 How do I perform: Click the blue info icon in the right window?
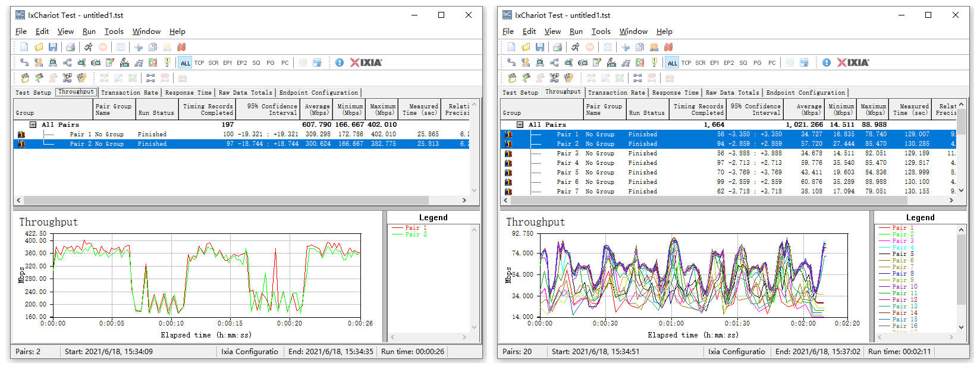tap(827, 62)
